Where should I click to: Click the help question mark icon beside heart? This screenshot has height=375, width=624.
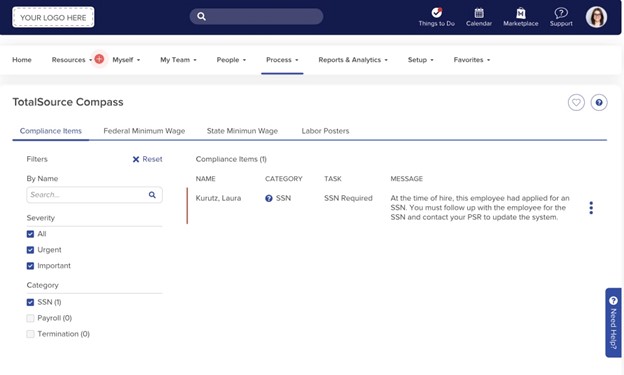(x=599, y=103)
